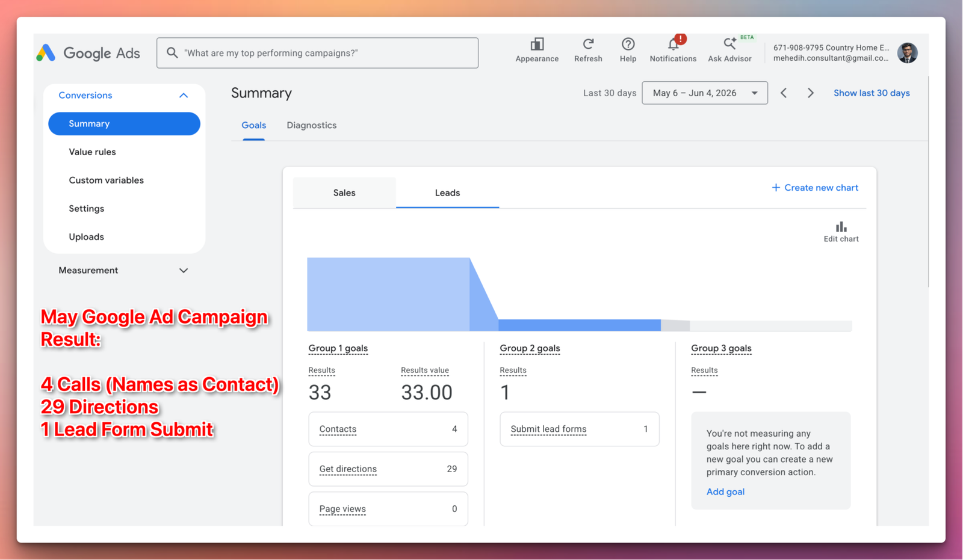Switch to the Diagnostics tab
The image size is (963, 560).
pos(311,126)
